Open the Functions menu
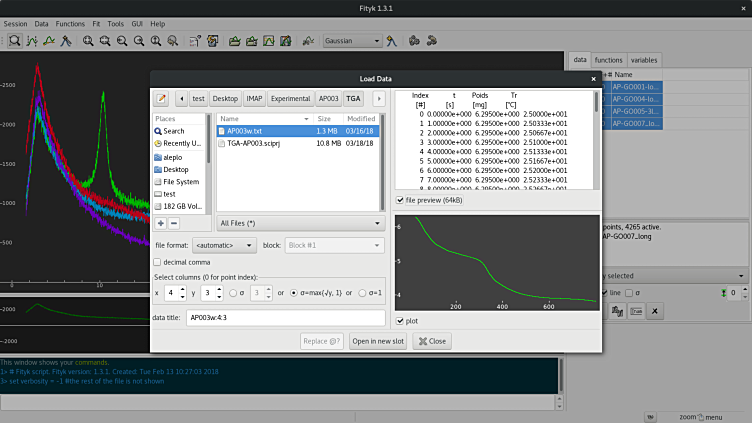752x423 pixels. coord(70,23)
